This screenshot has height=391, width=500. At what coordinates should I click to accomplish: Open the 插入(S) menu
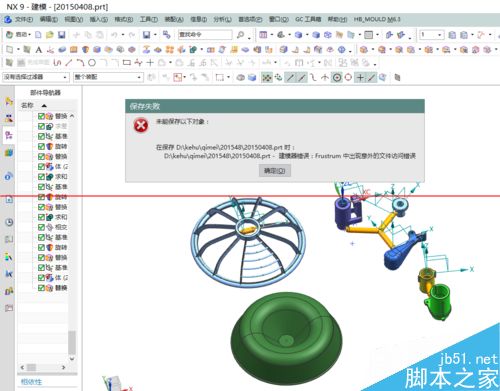pyautogui.click(x=99, y=19)
